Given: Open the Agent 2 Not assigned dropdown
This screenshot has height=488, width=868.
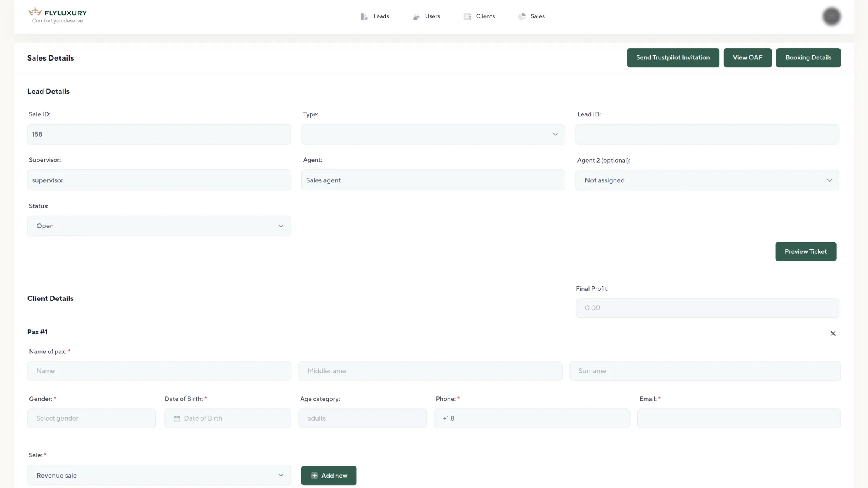Looking at the screenshot, I should [707, 180].
